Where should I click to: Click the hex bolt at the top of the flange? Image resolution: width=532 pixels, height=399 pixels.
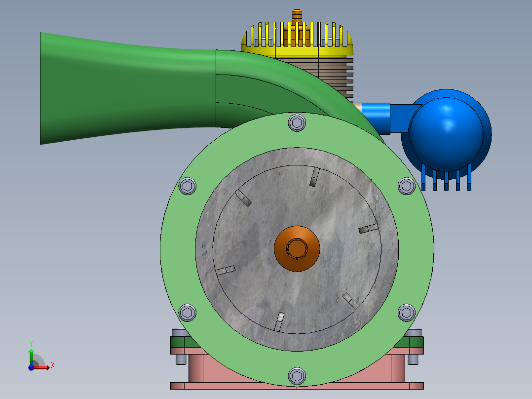297,123
